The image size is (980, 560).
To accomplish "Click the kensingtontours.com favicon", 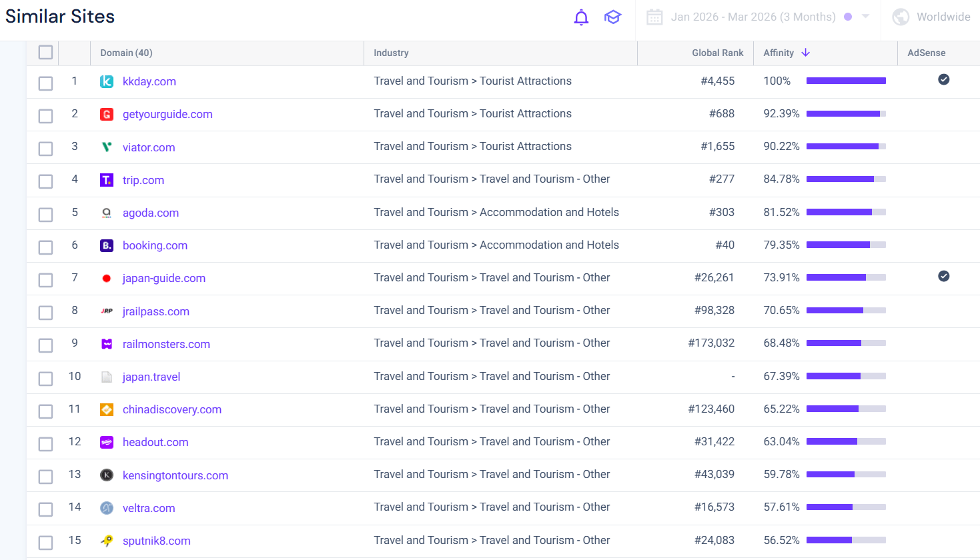I will point(107,475).
